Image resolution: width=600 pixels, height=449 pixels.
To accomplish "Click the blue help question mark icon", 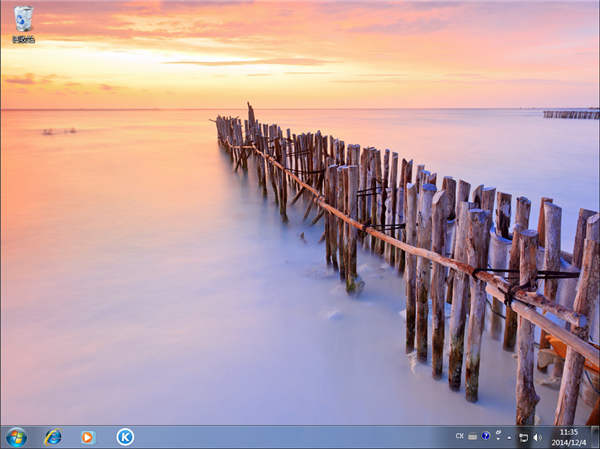I will pyautogui.click(x=486, y=436).
